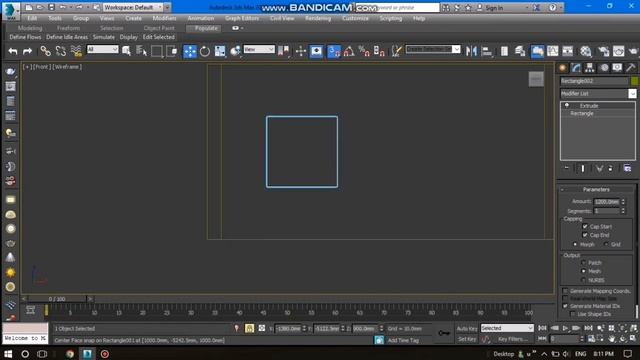The image size is (640, 360).
Task: Toggle the 3D Snaps button
Action: [x=334, y=51]
